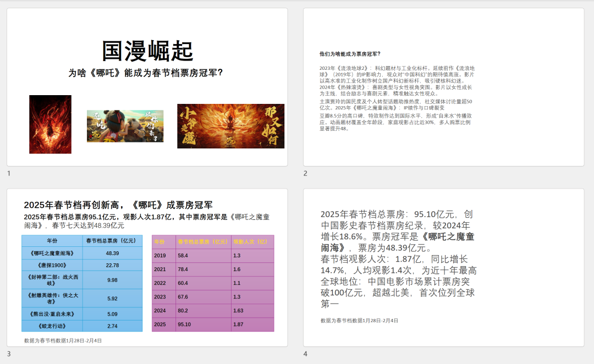Image resolution: width=594 pixels, height=364 pixels.
Task: Click the '9.98' table cell
Action: [x=113, y=280]
